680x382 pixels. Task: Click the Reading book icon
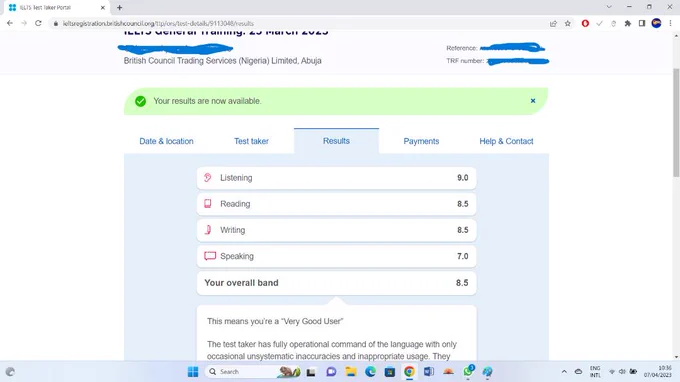tap(208, 203)
